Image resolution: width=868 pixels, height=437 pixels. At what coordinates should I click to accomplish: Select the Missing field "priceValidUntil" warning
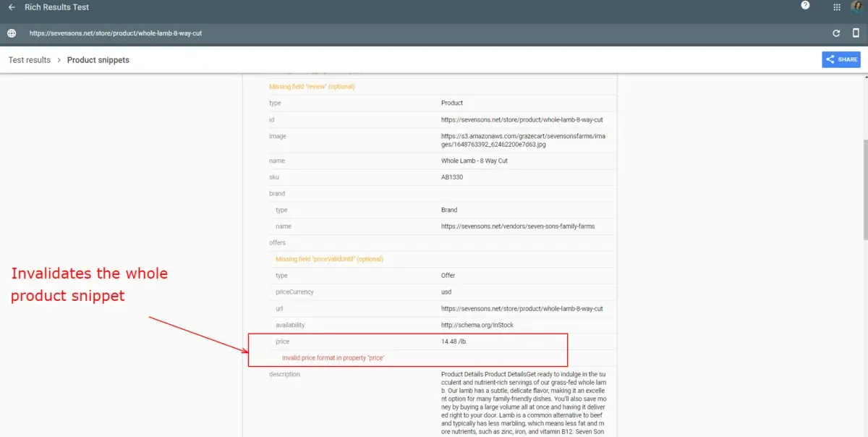click(329, 259)
